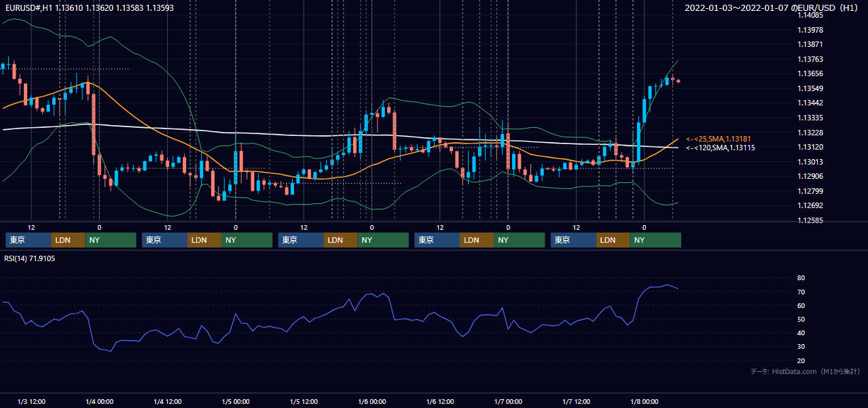Click RSI scale value 80
Image resolution: width=868 pixels, height=408 pixels.
[801, 278]
